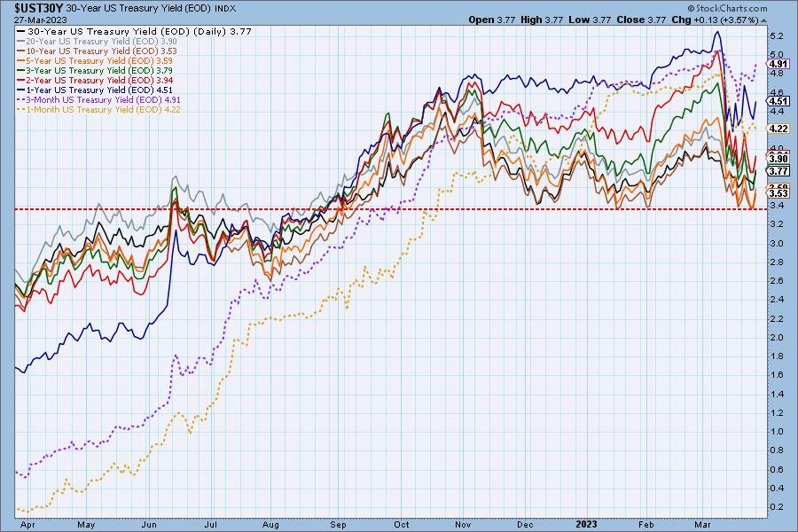
Task: Click the Feb label on time axis
Action: [646, 524]
